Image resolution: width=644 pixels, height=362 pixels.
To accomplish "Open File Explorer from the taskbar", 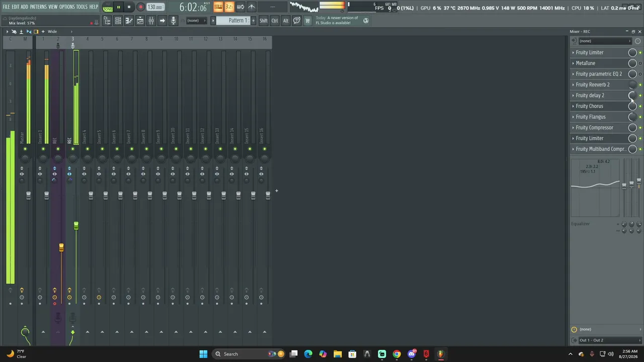I will pos(338,354).
